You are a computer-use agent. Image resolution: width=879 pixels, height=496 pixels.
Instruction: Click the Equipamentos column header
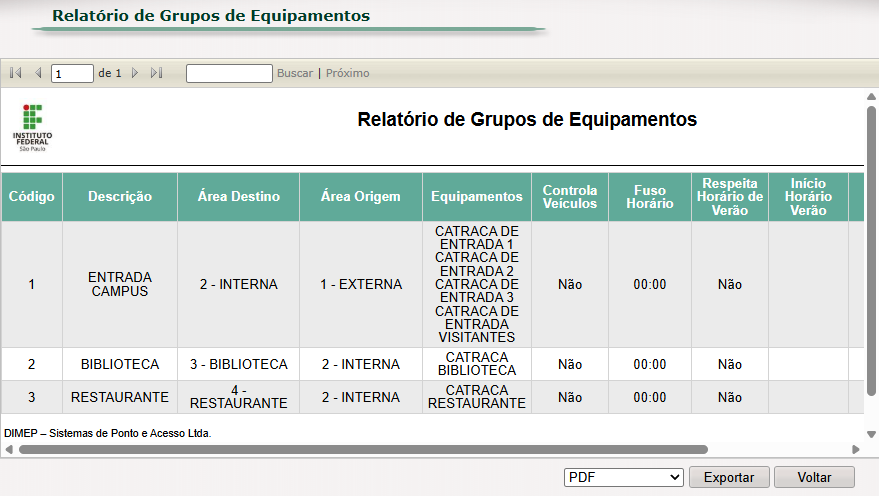click(x=477, y=197)
